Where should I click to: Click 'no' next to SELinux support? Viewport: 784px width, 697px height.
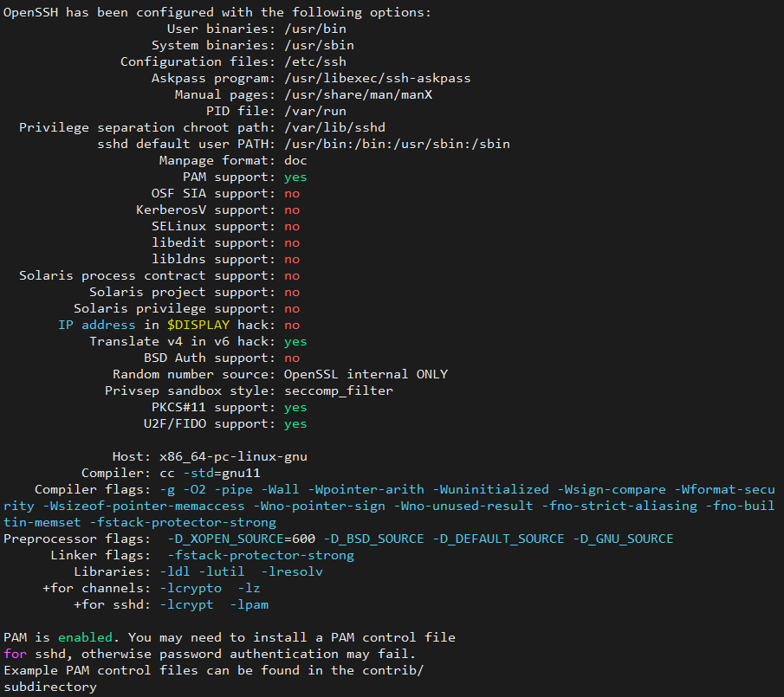[292, 226]
